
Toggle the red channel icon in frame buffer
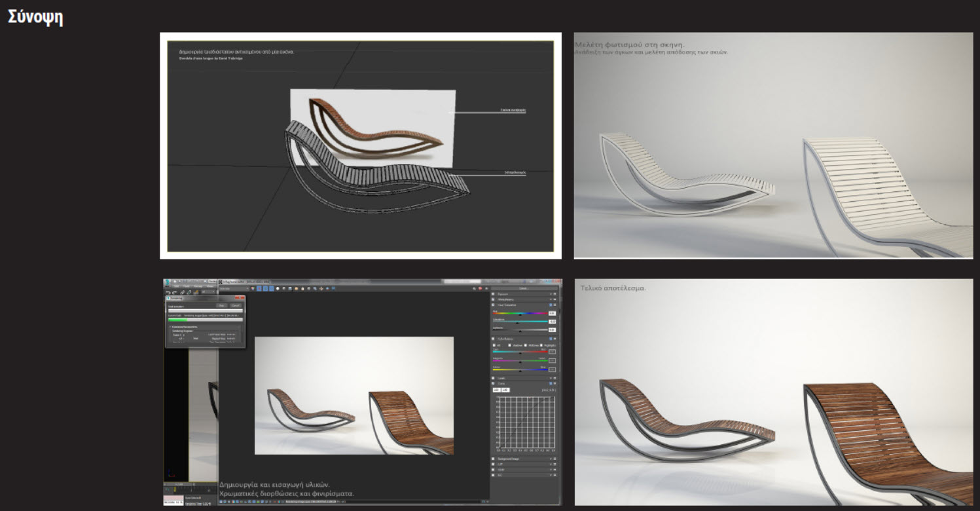259,289
